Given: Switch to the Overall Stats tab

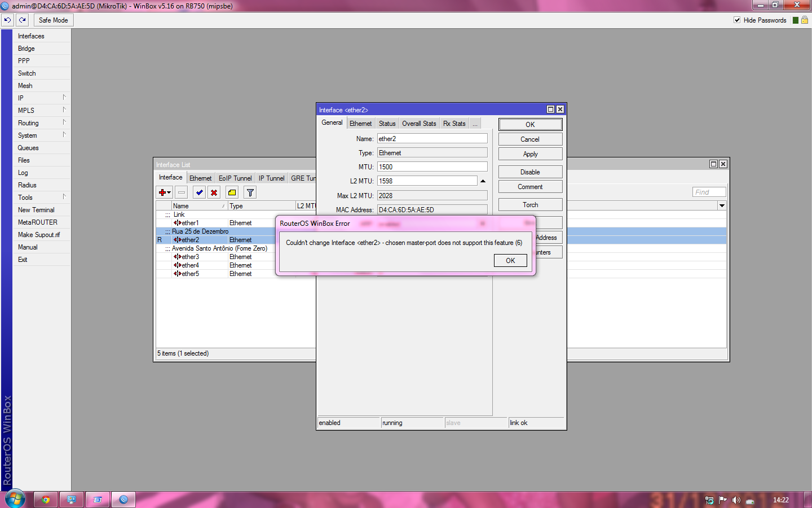Looking at the screenshot, I should click(419, 124).
